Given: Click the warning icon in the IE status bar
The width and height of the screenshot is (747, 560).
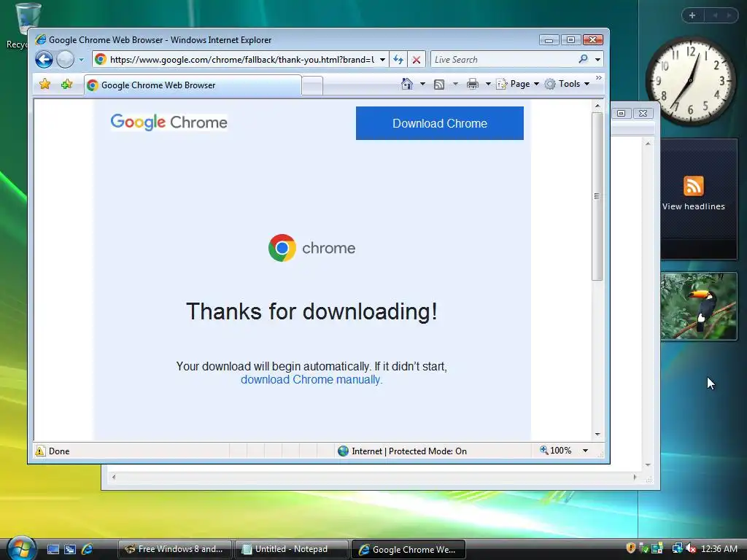Looking at the screenshot, I should [x=41, y=451].
